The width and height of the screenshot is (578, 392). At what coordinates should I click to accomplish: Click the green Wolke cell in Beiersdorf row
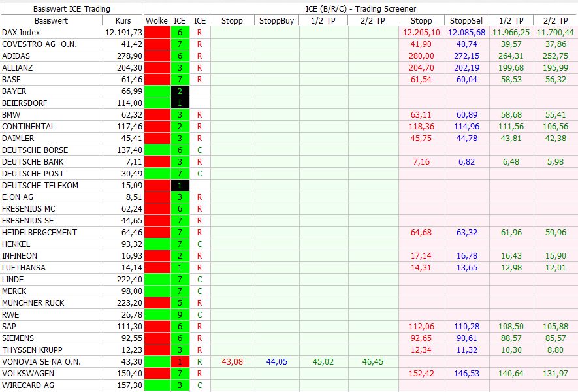click(157, 103)
